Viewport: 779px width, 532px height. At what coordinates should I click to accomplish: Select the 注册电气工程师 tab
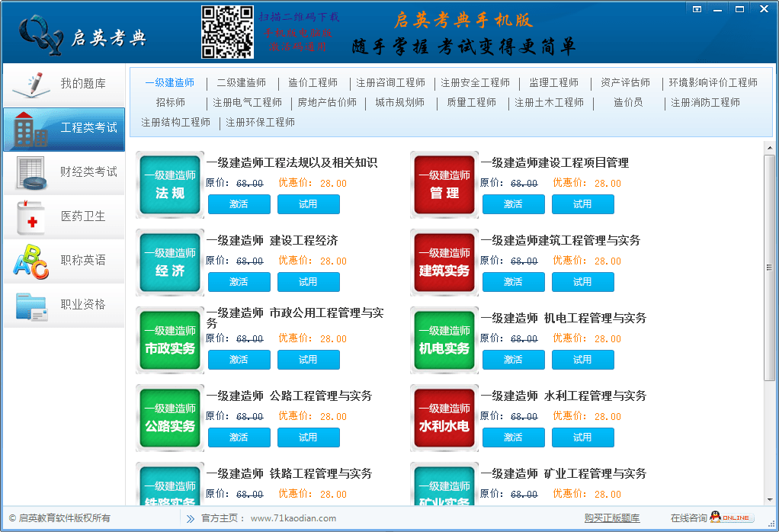pos(248,102)
